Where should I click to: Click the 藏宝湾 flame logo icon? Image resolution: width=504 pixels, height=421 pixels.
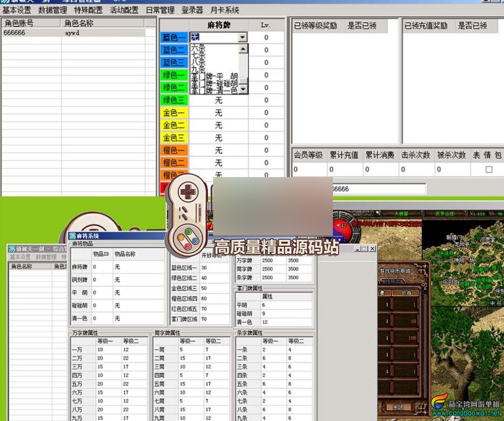click(x=439, y=403)
